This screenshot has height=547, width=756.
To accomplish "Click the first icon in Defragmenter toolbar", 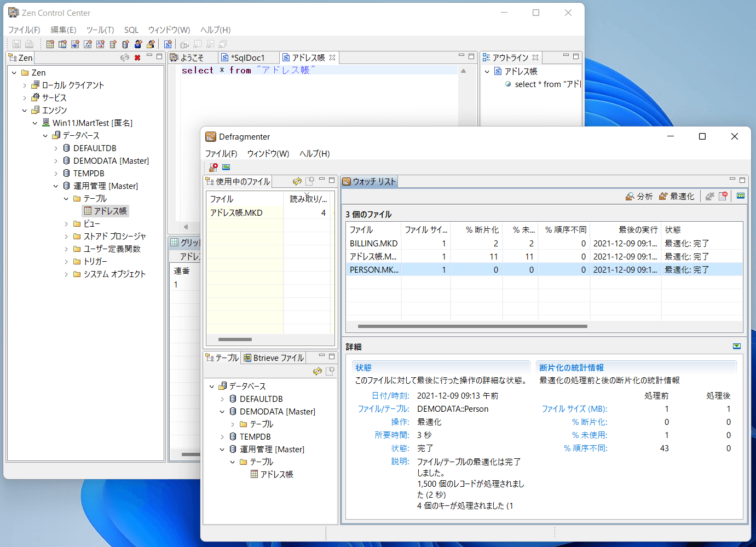I will click(x=213, y=168).
